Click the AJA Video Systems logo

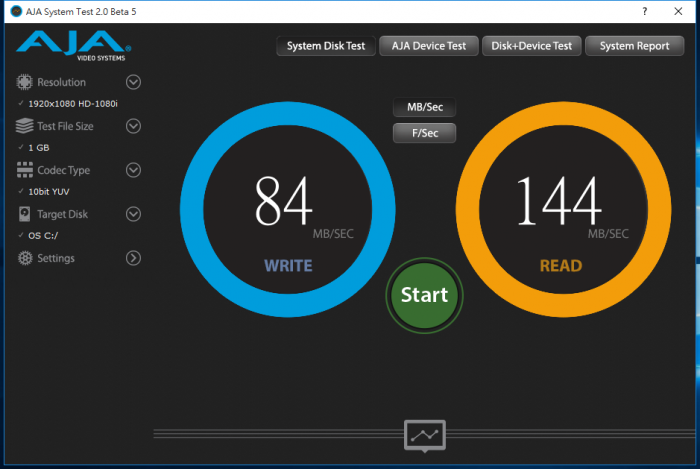pos(74,46)
